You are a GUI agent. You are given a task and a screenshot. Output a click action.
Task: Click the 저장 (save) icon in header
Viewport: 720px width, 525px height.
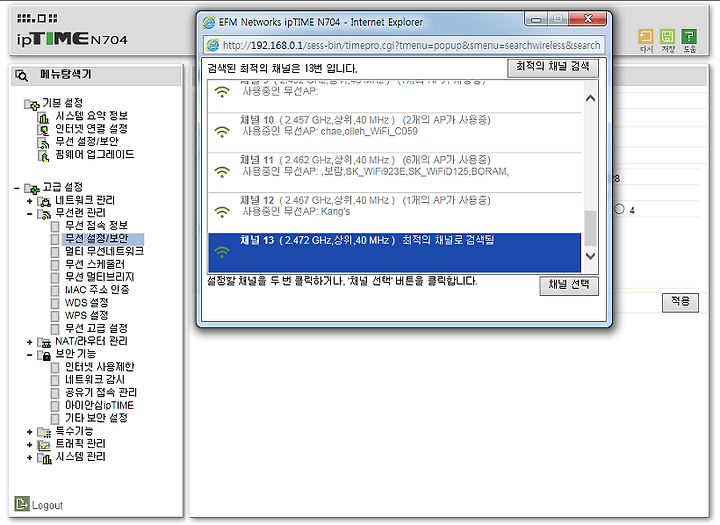pyautogui.click(x=667, y=36)
